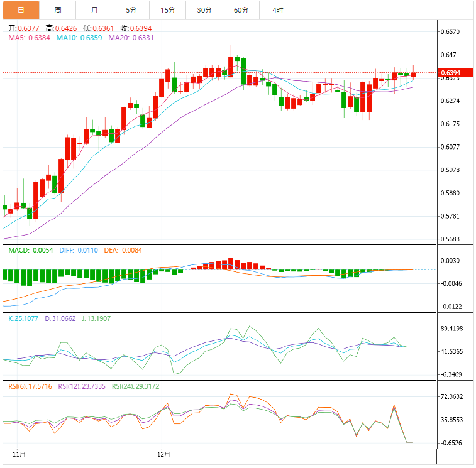The image size is (476, 468).
Task: Click the 12月 date marker on time axis
Action: pyautogui.click(x=163, y=454)
